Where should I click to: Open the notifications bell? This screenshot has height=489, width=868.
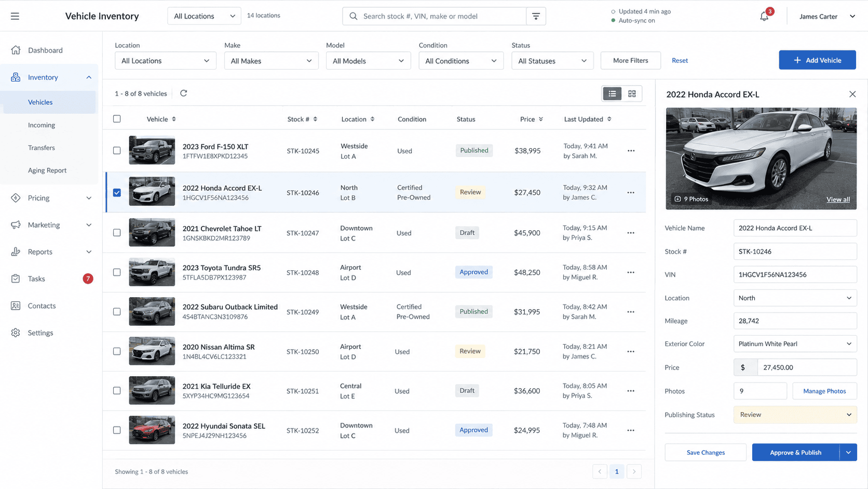click(x=764, y=16)
